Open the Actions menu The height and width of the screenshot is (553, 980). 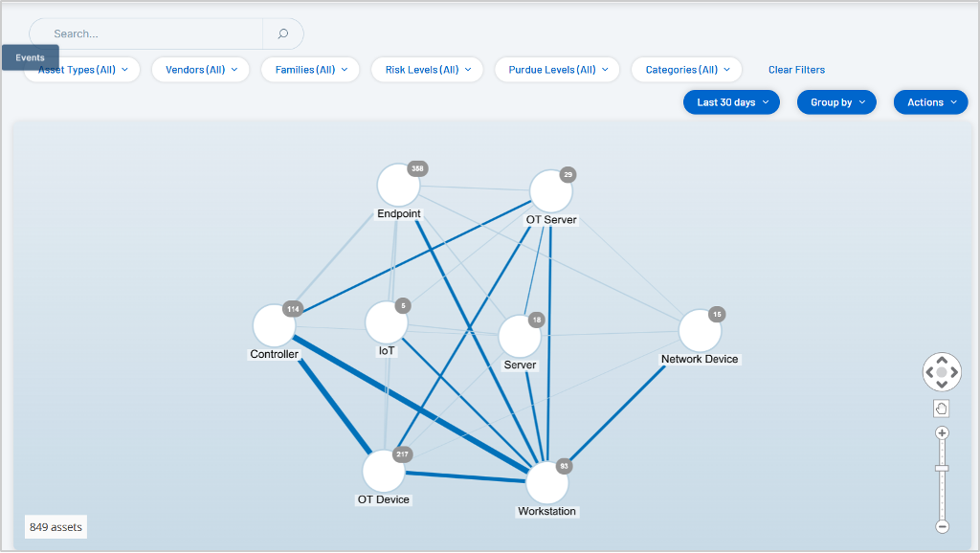931,102
